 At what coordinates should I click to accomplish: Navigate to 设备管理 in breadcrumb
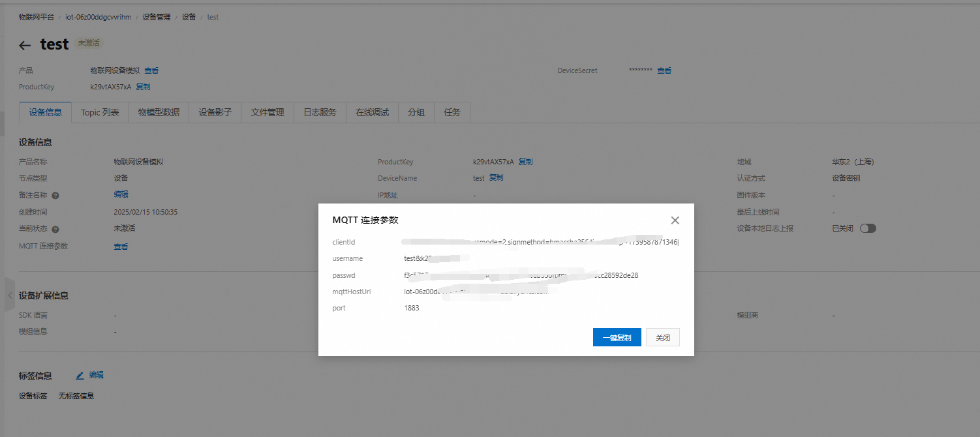click(156, 17)
